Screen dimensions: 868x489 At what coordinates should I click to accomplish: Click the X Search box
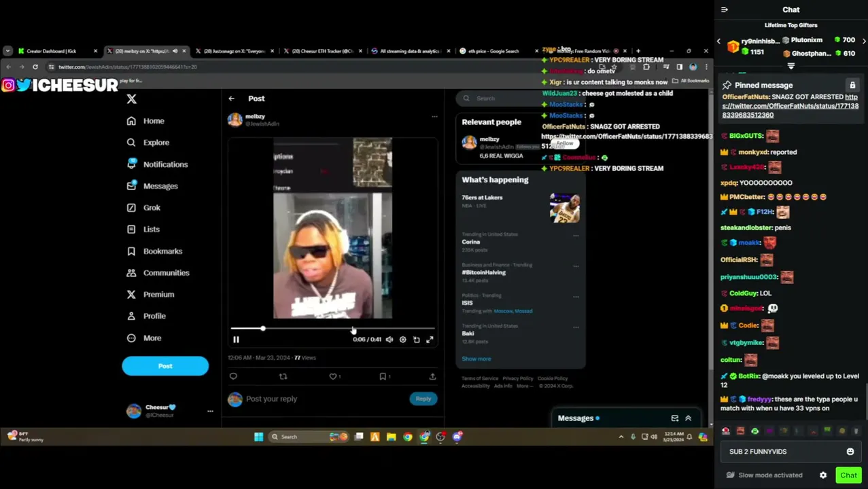[x=520, y=98]
